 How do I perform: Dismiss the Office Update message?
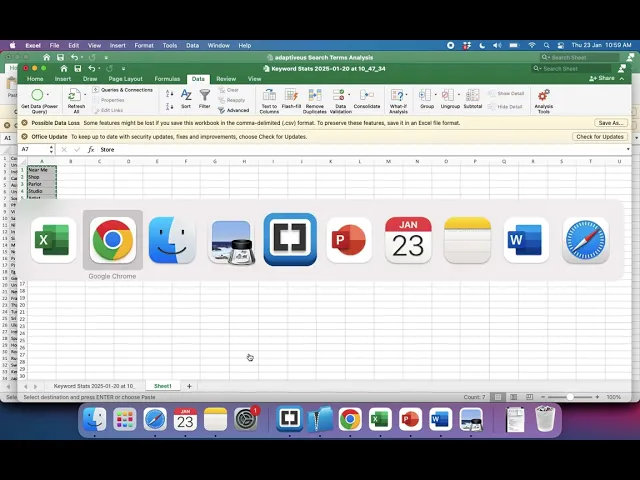click(x=24, y=137)
